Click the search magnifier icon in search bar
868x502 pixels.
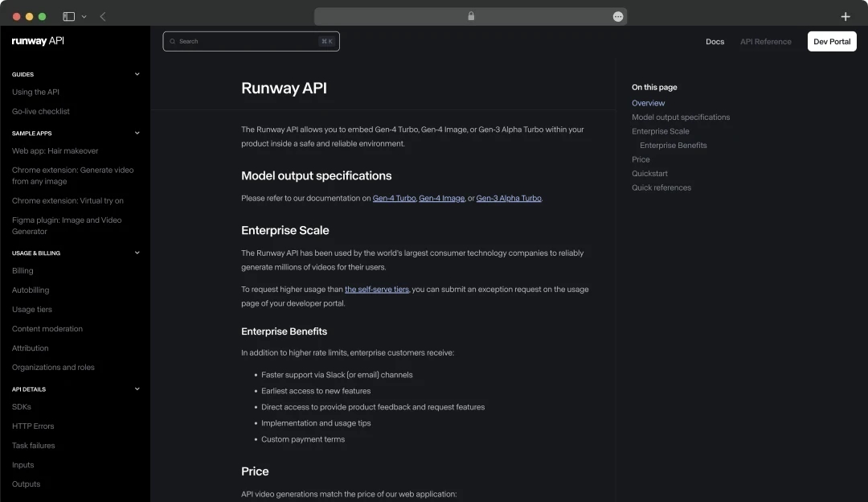(x=173, y=41)
